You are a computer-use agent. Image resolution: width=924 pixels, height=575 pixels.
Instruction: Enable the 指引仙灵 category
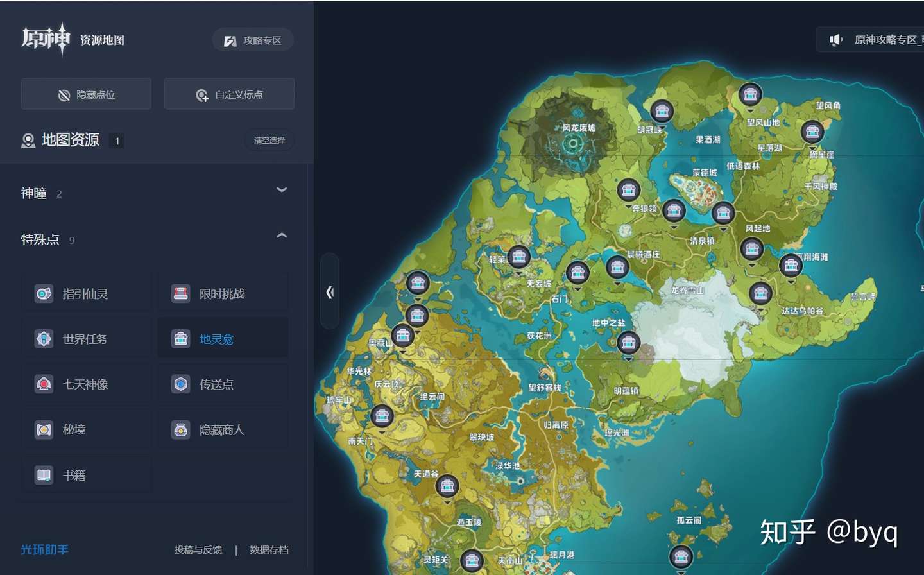click(85, 294)
